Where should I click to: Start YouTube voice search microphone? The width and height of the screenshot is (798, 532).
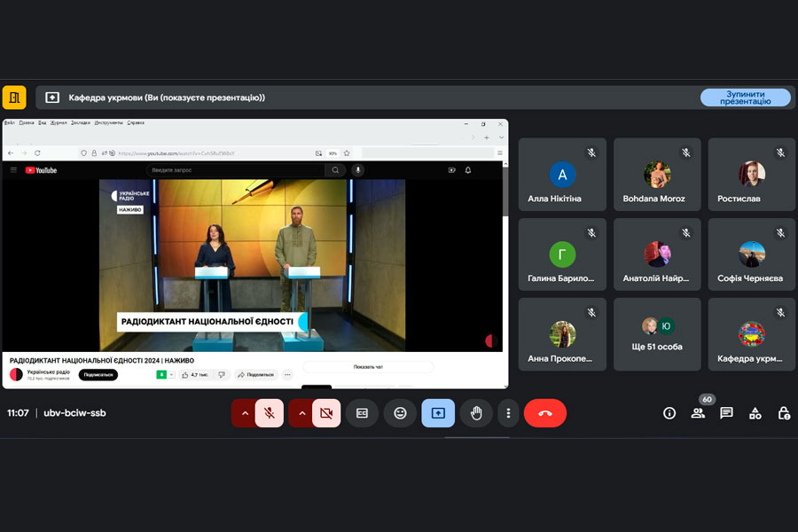coord(358,170)
